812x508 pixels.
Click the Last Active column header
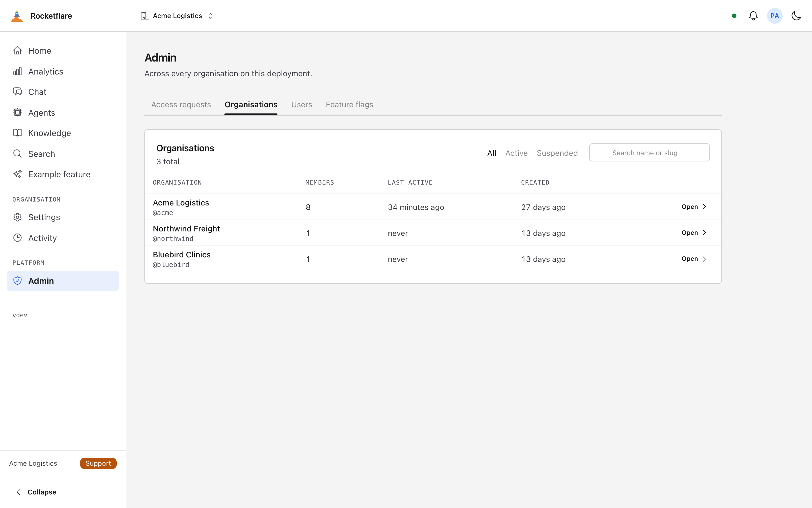pyautogui.click(x=410, y=182)
